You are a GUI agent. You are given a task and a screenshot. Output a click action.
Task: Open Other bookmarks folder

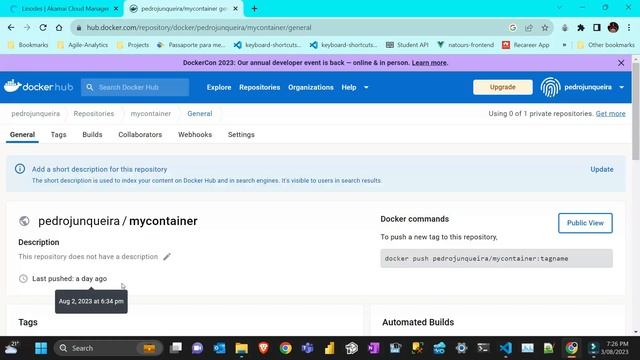click(x=606, y=45)
